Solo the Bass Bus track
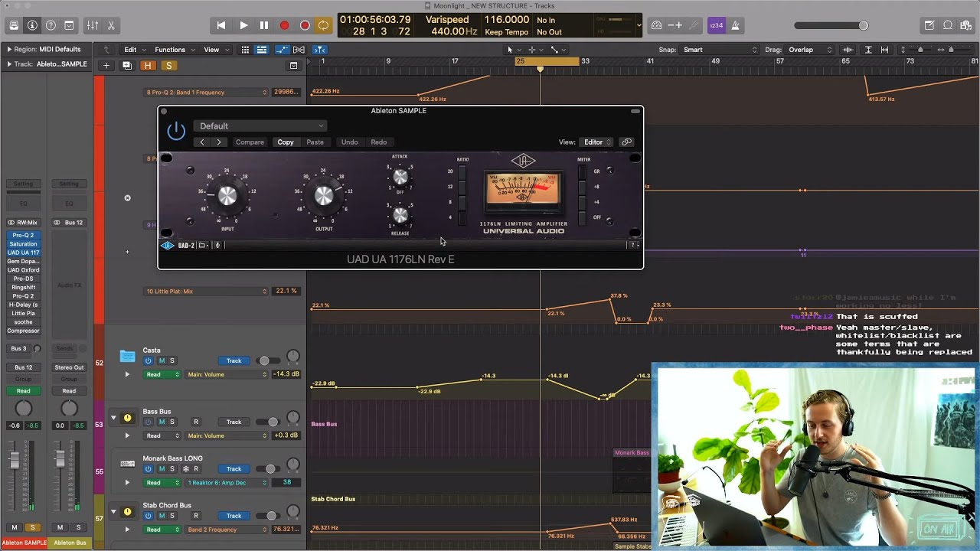This screenshot has height=551, width=980. pyautogui.click(x=172, y=422)
